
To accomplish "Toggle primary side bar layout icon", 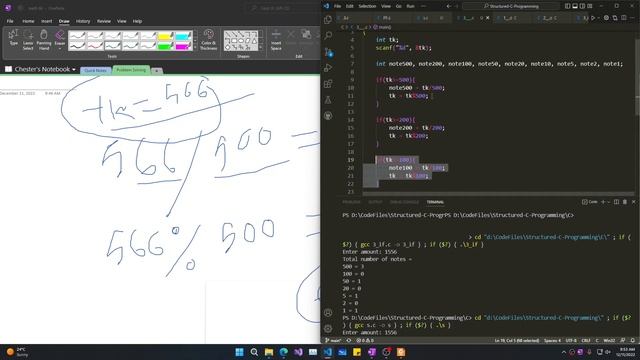I will click(567, 6).
